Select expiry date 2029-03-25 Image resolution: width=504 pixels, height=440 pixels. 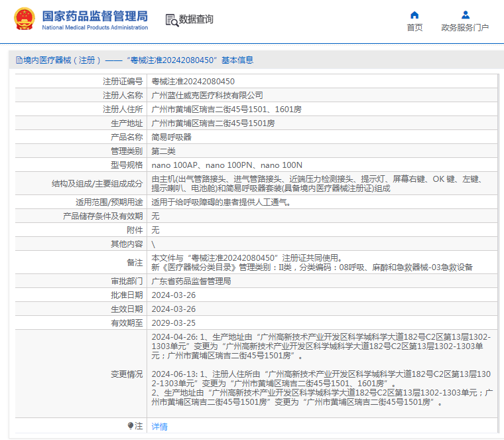click(174, 323)
